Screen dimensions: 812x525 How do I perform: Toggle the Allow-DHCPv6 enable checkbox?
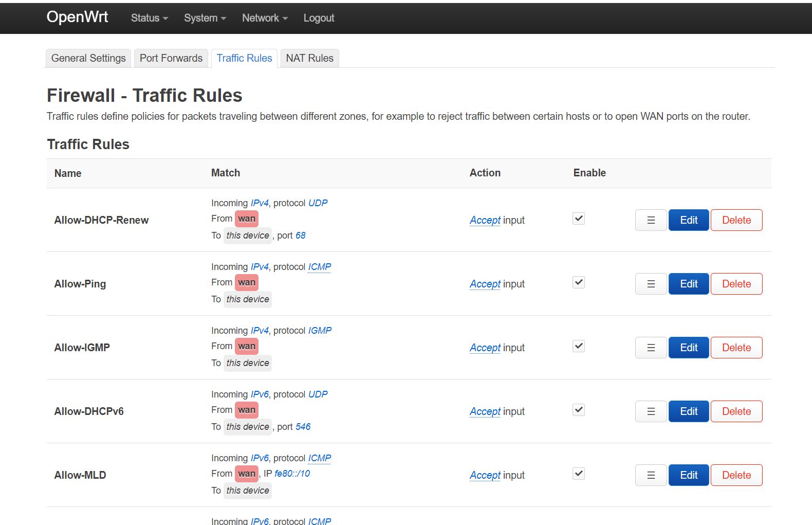[x=579, y=410]
